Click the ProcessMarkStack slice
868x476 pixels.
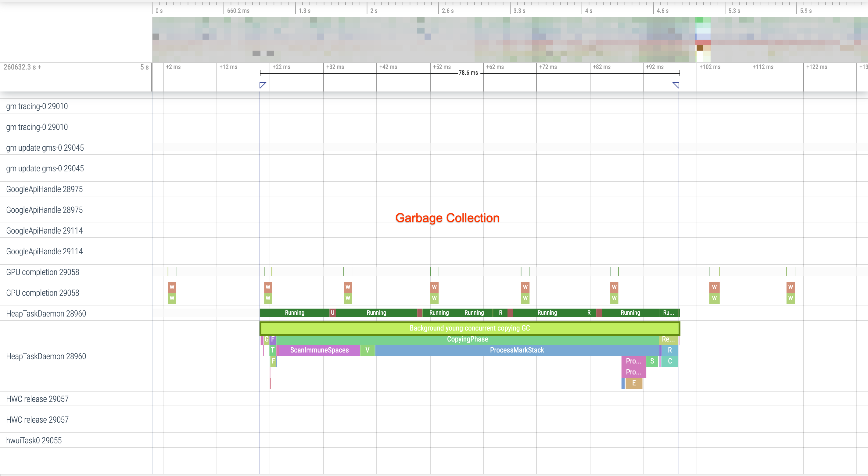[517, 350]
